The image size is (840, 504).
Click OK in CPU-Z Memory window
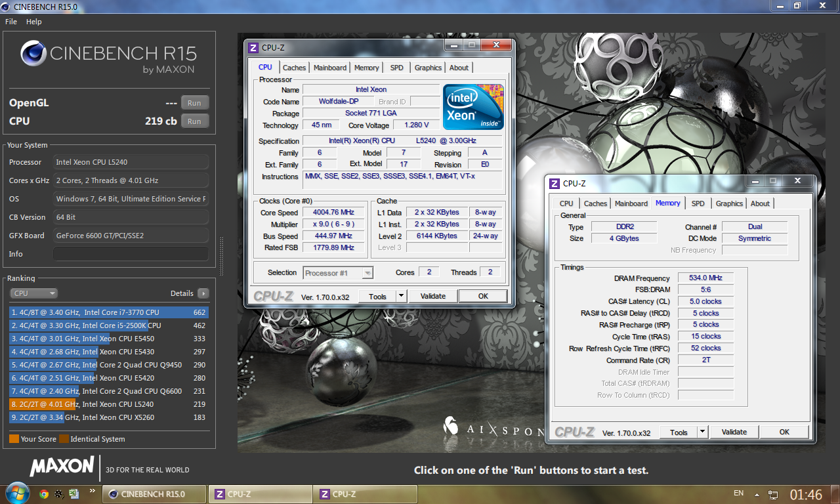(x=784, y=432)
